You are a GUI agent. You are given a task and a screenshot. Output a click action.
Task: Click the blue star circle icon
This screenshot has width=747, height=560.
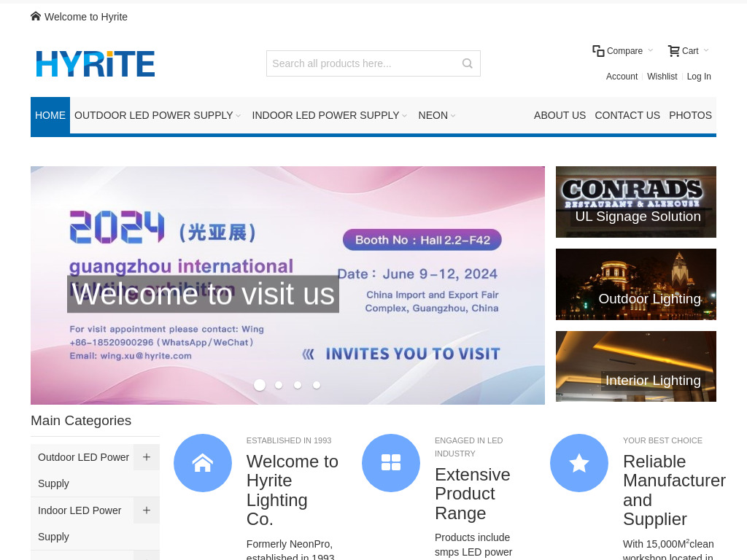click(x=578, y=463)
